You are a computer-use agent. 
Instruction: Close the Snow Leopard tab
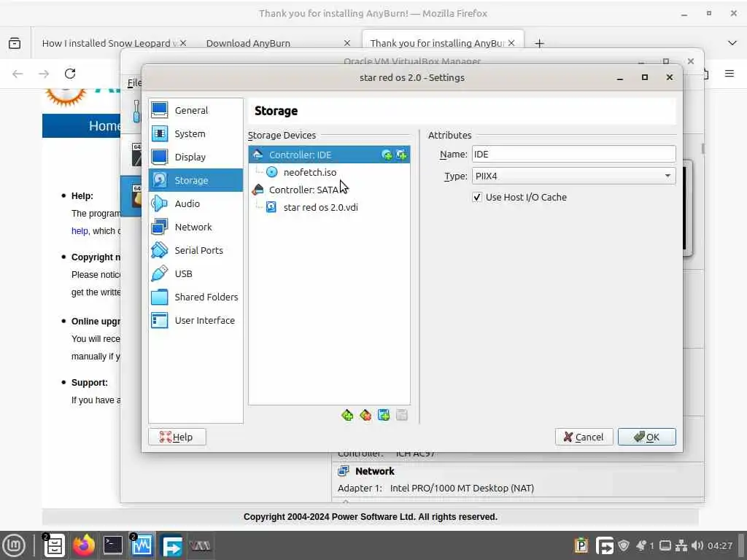click(x=183, y=43)
